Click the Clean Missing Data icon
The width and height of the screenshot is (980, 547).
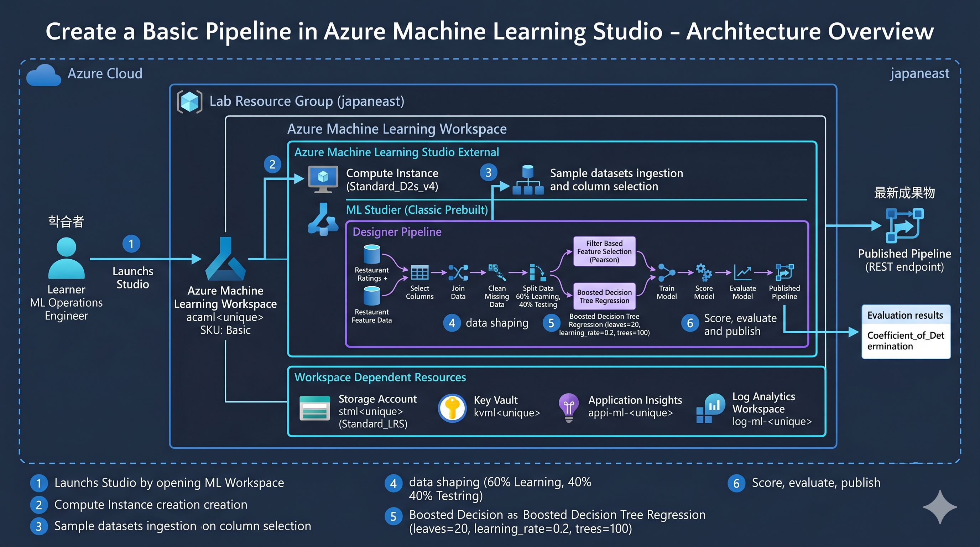[497, 272]
